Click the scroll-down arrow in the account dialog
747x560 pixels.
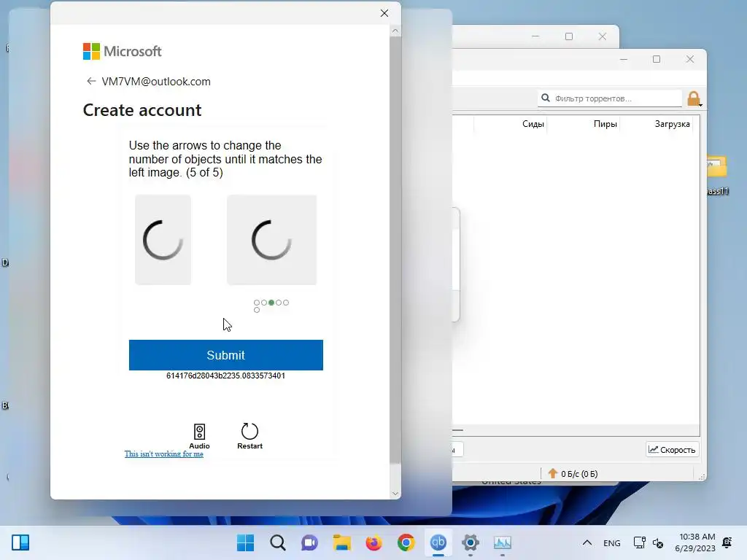click(395, 494)
